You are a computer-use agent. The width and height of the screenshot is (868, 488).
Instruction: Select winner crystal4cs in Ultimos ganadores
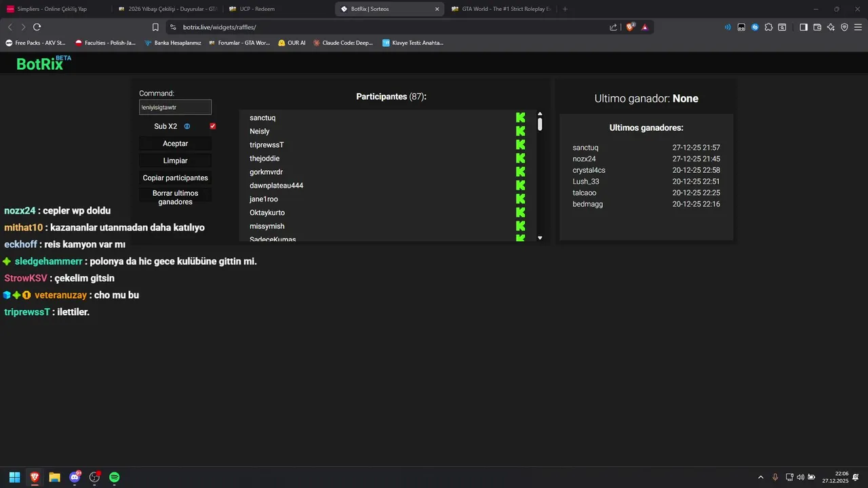(x=589, y=170)
